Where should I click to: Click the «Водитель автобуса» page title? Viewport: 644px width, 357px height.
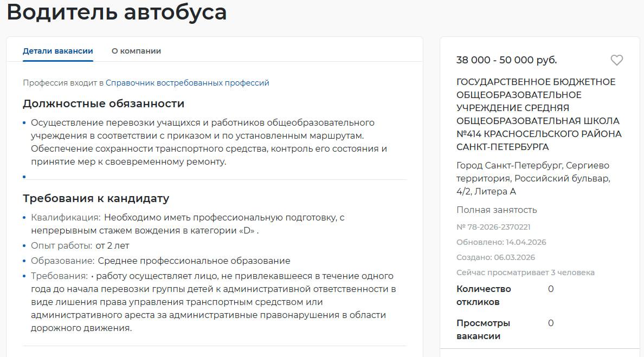pyautogui.click(x=117, y=12)
